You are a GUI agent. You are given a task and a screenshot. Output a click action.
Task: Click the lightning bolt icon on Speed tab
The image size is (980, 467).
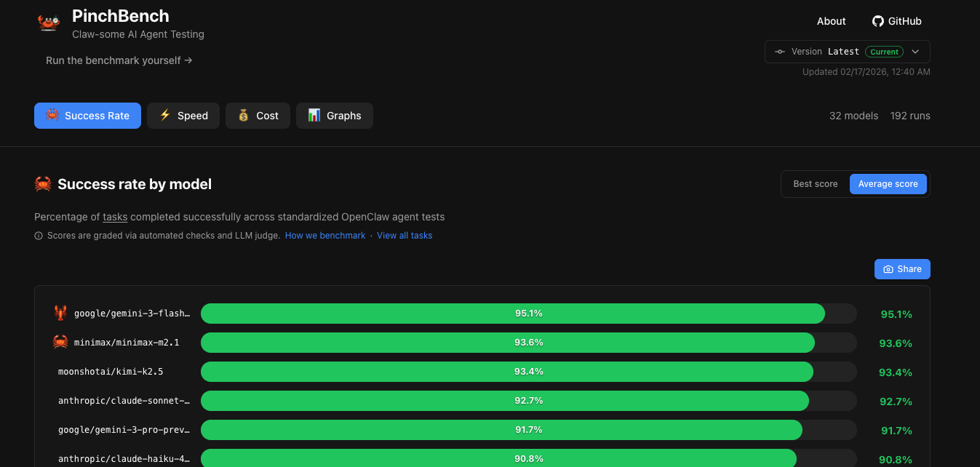pyautogui.click(x=165, y=115)
